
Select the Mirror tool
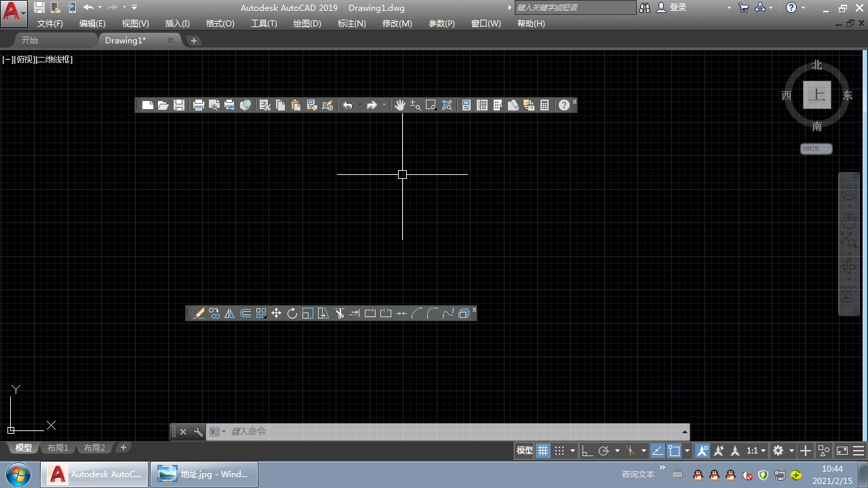[229, 313]
